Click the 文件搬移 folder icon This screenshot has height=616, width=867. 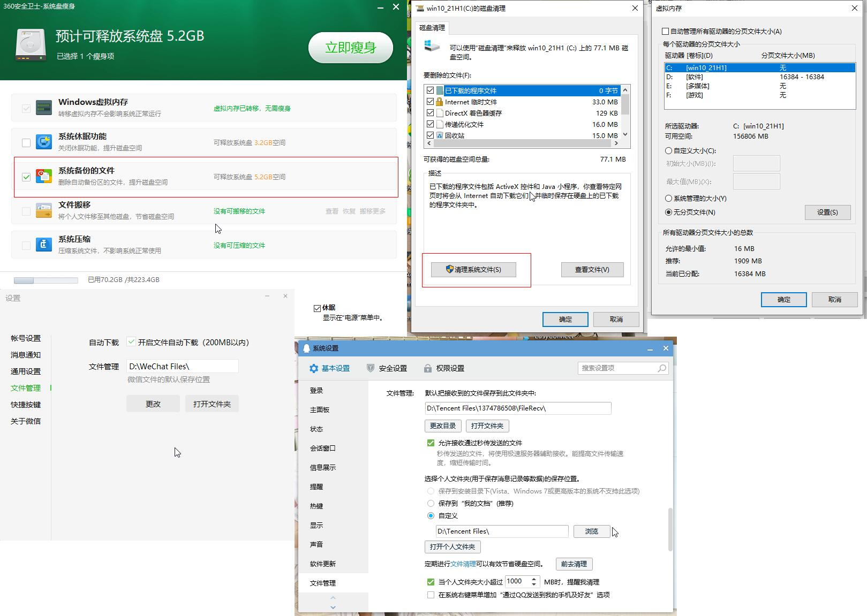44,210
